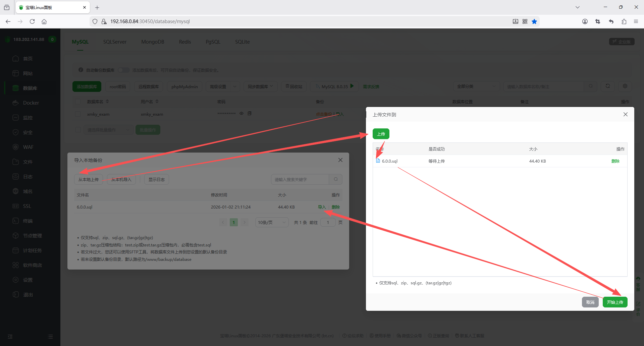
Task: Open a new browser tab
Action: click(x=97, y=7)
